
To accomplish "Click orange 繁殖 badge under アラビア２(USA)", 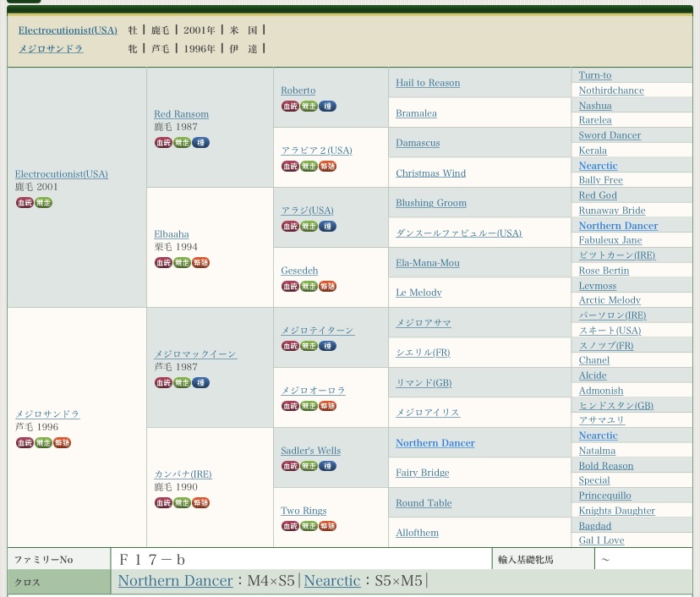I will (x=327, y=167).
